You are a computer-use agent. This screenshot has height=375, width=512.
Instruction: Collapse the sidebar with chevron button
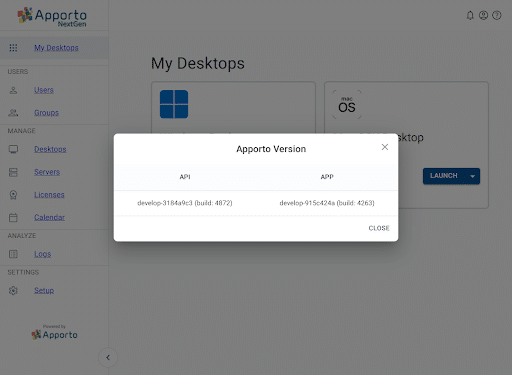pos(108,358)
